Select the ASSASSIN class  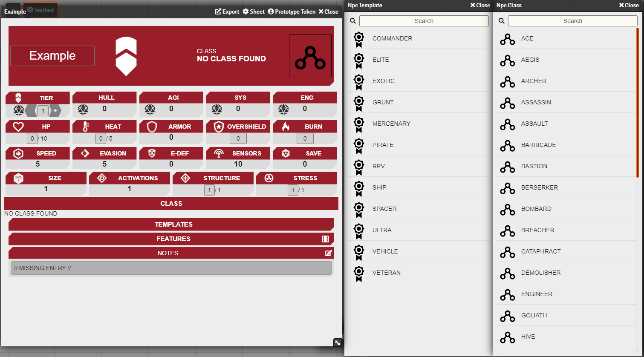[566, 102]
